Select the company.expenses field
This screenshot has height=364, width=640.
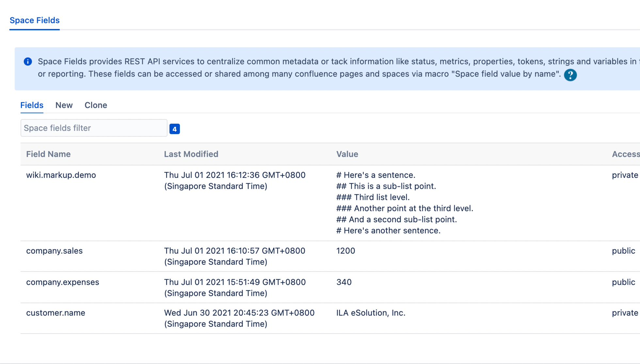[63, 282]
